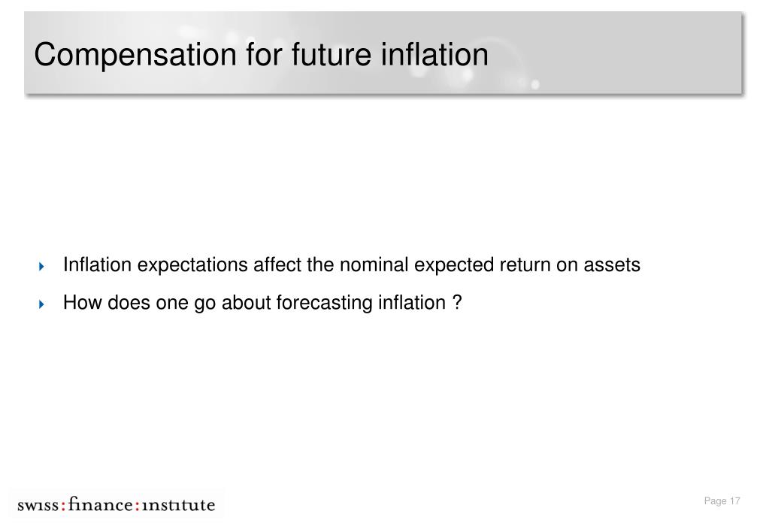
Task: Click the first red colon in the logo
Action: point(63,506)
